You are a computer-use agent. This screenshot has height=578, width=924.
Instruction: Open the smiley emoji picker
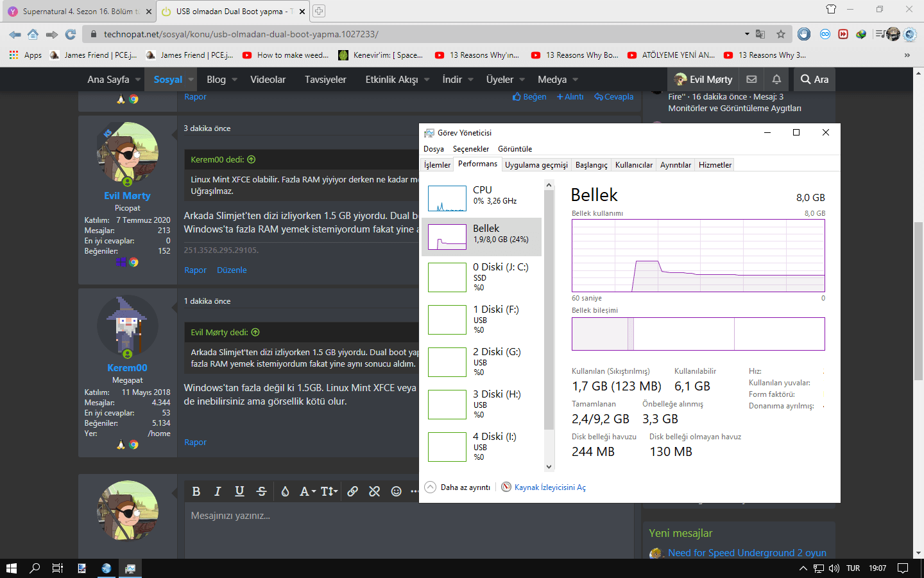pyautogui.click(x=397, y=491)
